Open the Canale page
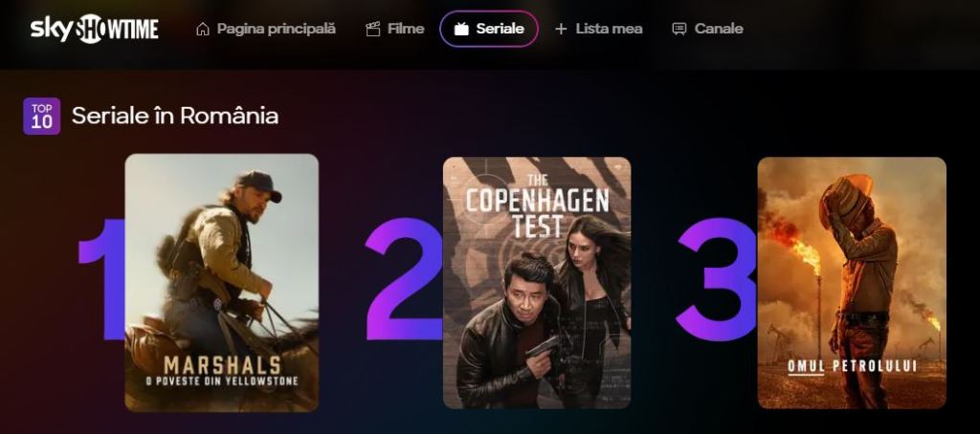The width and height of the screenshot is (980, 434). (x=707, y=29)
